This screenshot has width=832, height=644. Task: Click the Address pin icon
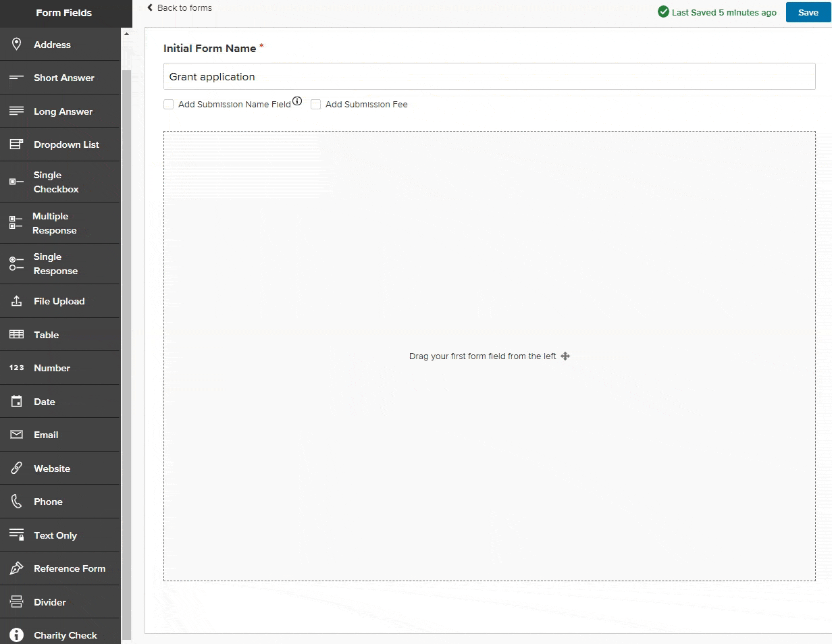[17, 45]
